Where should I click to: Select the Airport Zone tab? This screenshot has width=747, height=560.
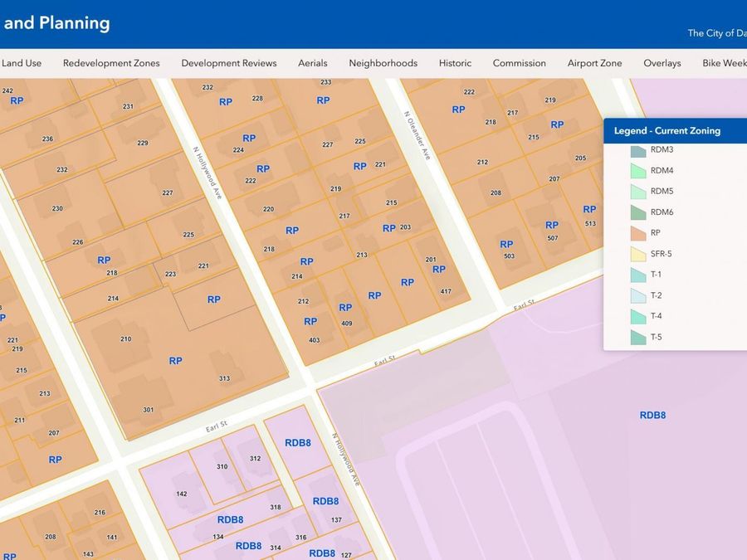(x=594, y=63)
